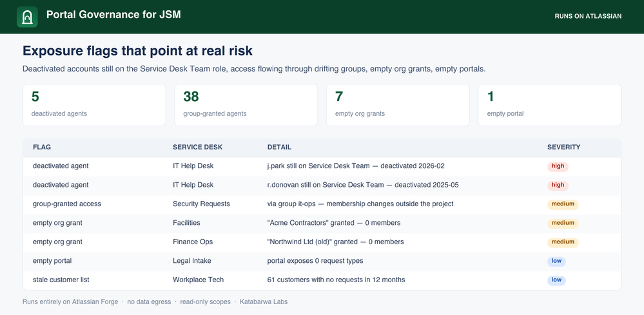Click the SEVERITY column header
This screenshot has width=644, height=315.
[564, 147]
